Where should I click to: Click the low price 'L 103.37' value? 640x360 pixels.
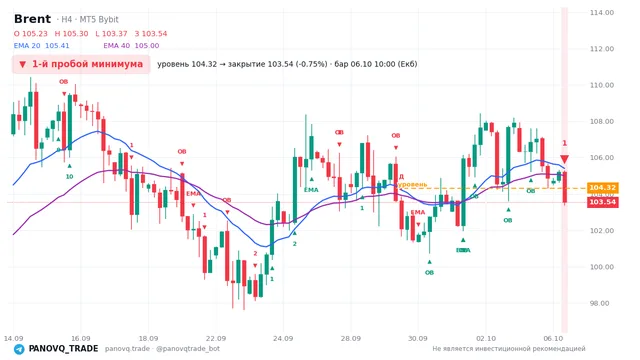(x=111, y=33)
